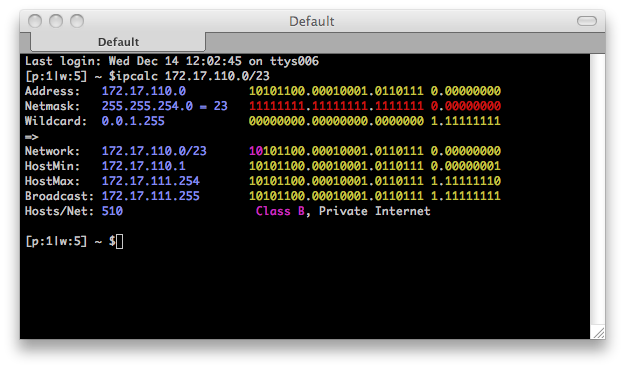Click the Network address 172.17.110.0/23

(154, 151)
